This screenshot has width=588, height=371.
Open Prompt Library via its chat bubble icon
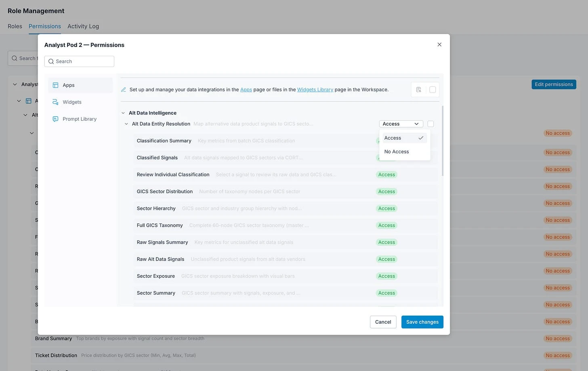(55, 119)
